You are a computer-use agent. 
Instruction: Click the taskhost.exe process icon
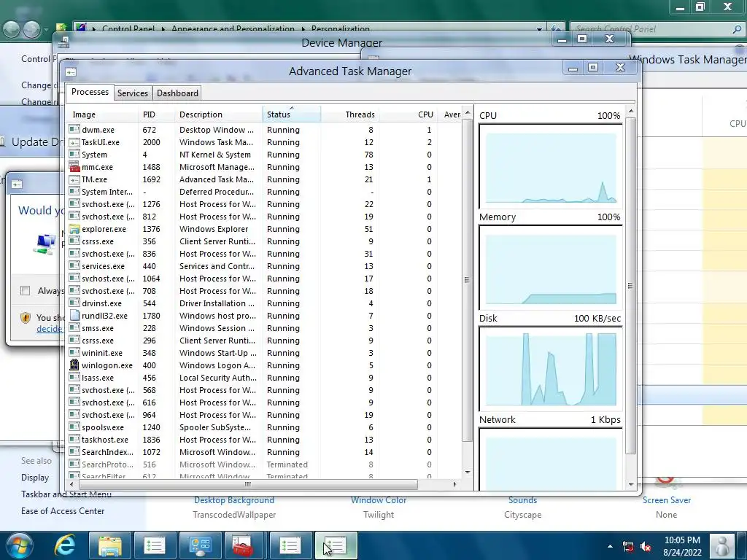[74, 439]
